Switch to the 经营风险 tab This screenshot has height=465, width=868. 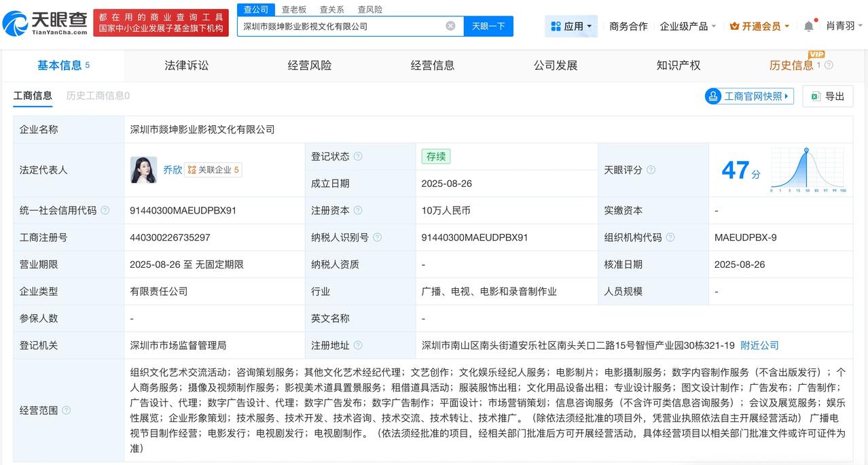pyautogui.click(x=310, y=65)
